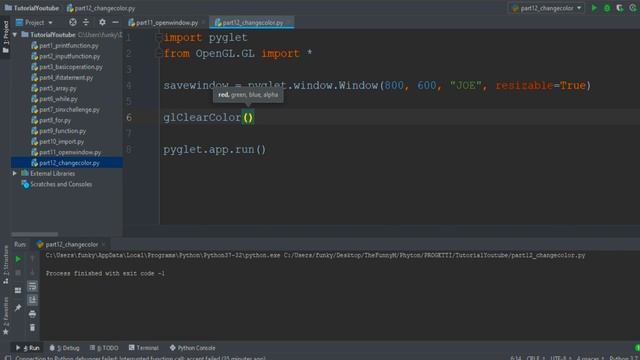This screenshot has width=640, height=360.
Task: Click python.exe file path link in console
Action: [163, 255]
